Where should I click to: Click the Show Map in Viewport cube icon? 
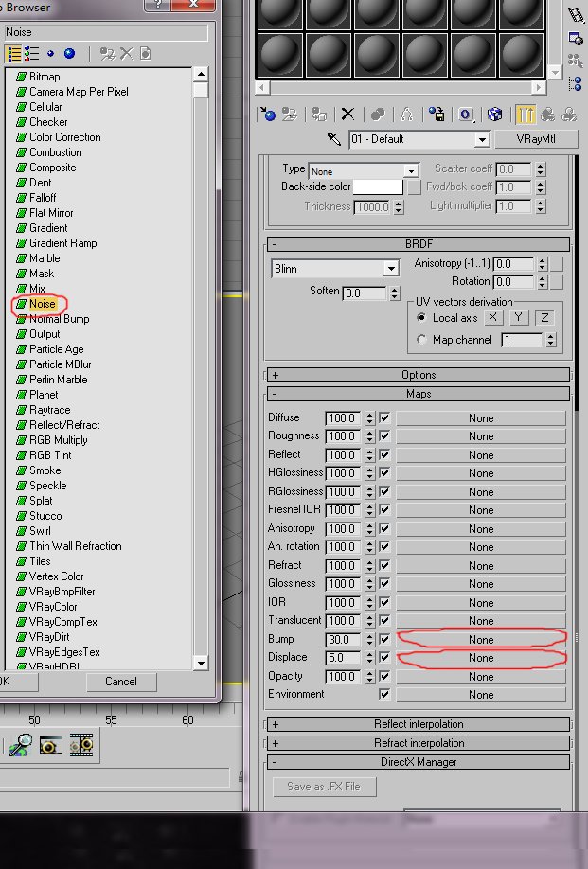(x=494, y=115)
